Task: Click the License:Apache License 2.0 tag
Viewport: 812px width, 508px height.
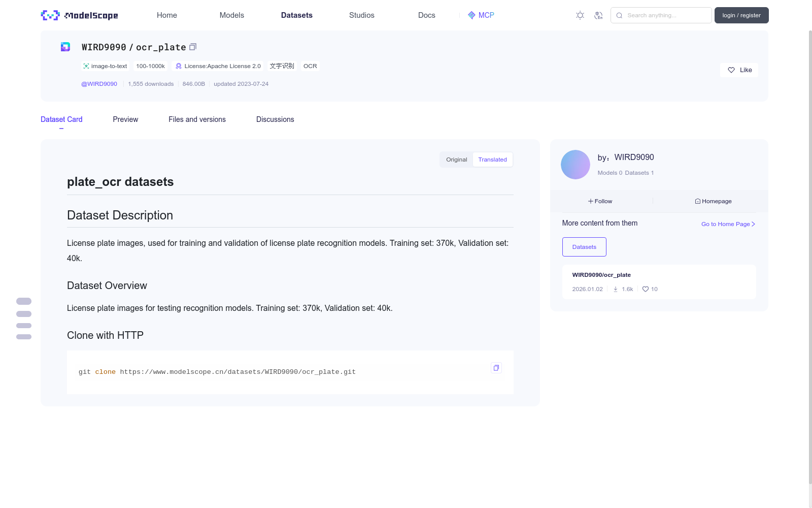Action: coord(218,66)
